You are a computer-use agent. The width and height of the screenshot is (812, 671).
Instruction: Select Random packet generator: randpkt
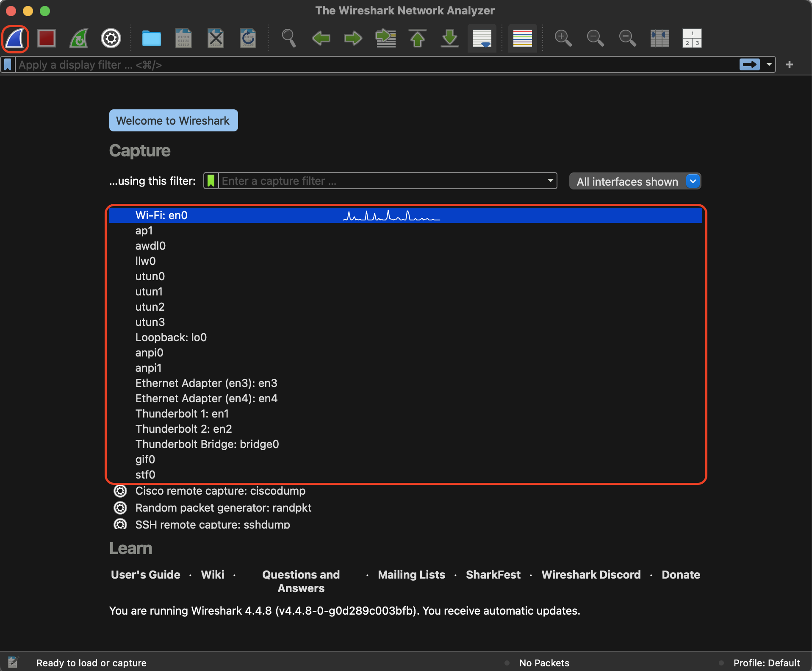(406, 508)
